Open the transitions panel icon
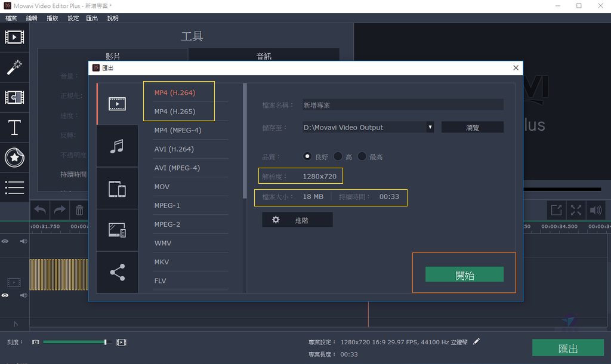This screenshot has height=364, width=611. [x=14, y=97]
